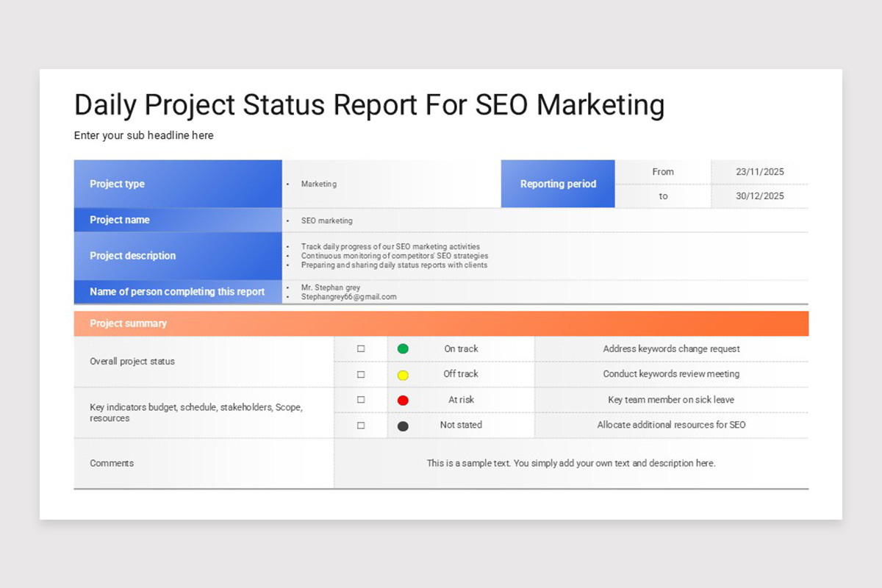This screenshot has width=882, height=588.
Task: Click the Project name row label
Action: coord(120,220)
